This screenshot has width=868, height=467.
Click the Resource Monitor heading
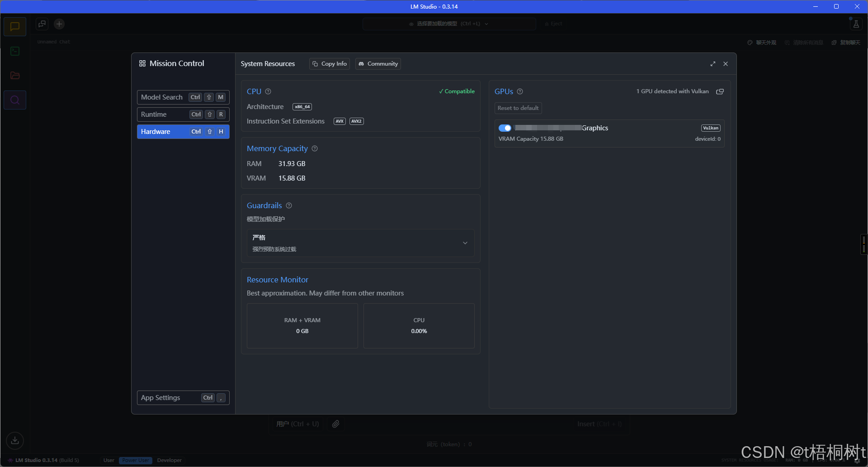(x=277, y=280)
